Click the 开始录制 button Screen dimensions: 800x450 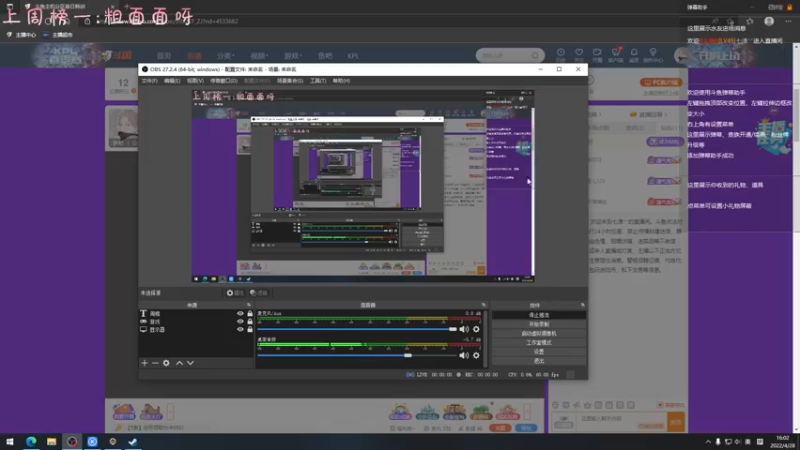click(x=539, y=324)
